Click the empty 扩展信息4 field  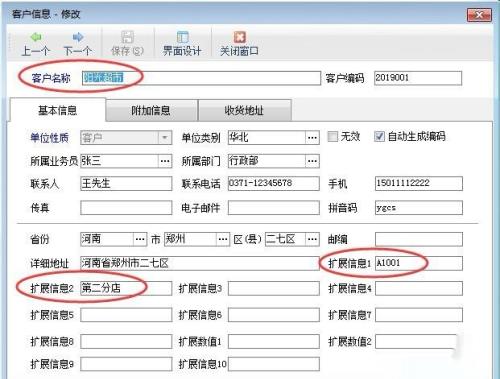pyautogui.click(x=419, y=288)
